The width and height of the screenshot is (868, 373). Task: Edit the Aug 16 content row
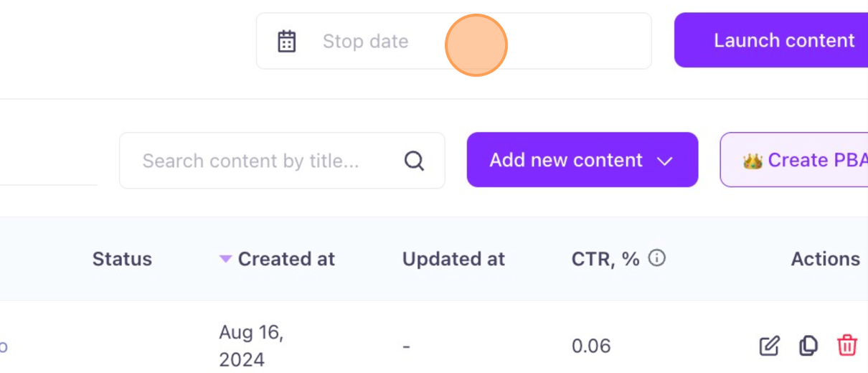pyautogui.click(x=769, y=346)
